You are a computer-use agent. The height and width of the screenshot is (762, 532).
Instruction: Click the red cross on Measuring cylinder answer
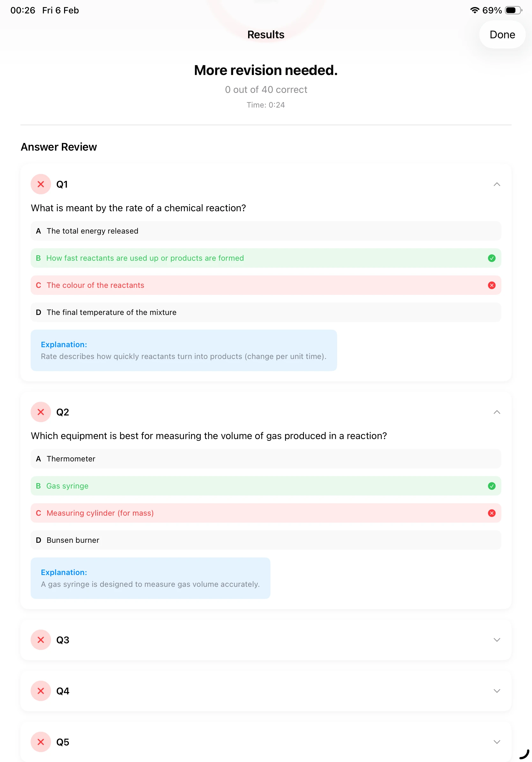point(491,513)
